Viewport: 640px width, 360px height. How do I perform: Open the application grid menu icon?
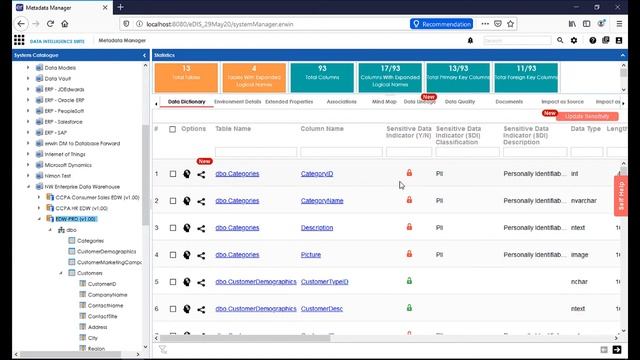coord(19,40)
